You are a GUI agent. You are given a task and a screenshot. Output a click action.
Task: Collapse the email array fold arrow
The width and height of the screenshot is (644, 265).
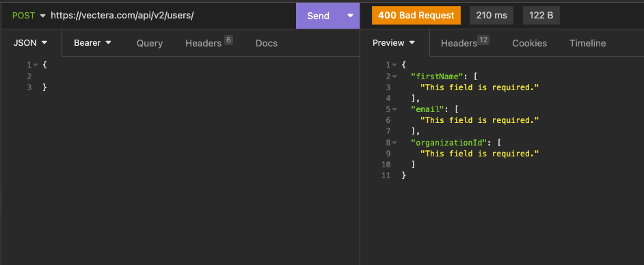pyautogui.click(x=394, y=109)
